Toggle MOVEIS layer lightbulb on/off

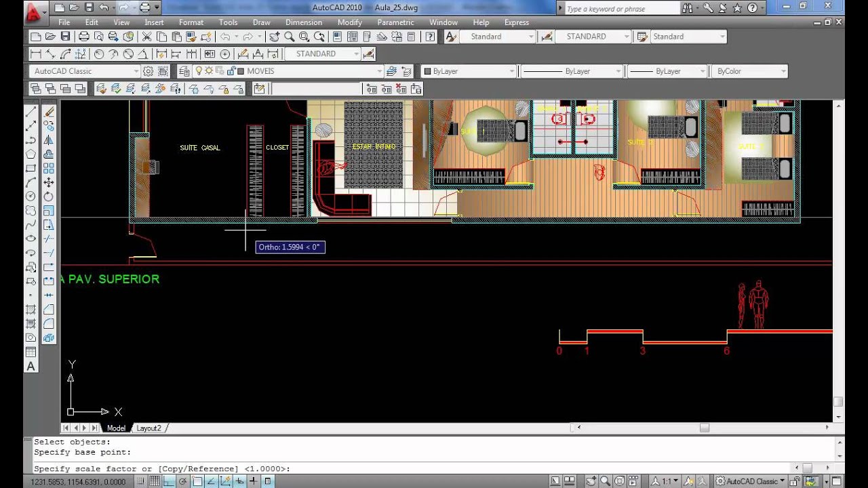[199, 71]
